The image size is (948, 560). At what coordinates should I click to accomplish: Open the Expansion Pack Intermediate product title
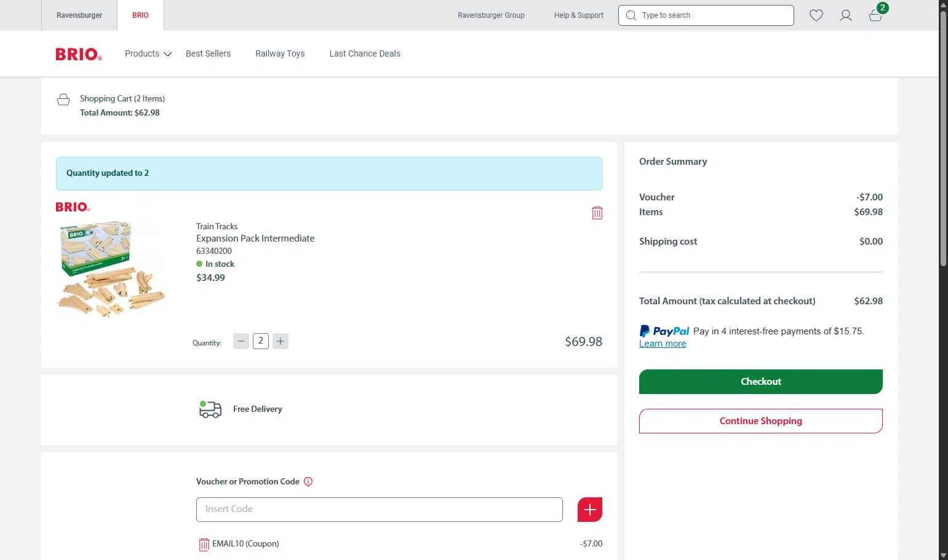point(255,239)
